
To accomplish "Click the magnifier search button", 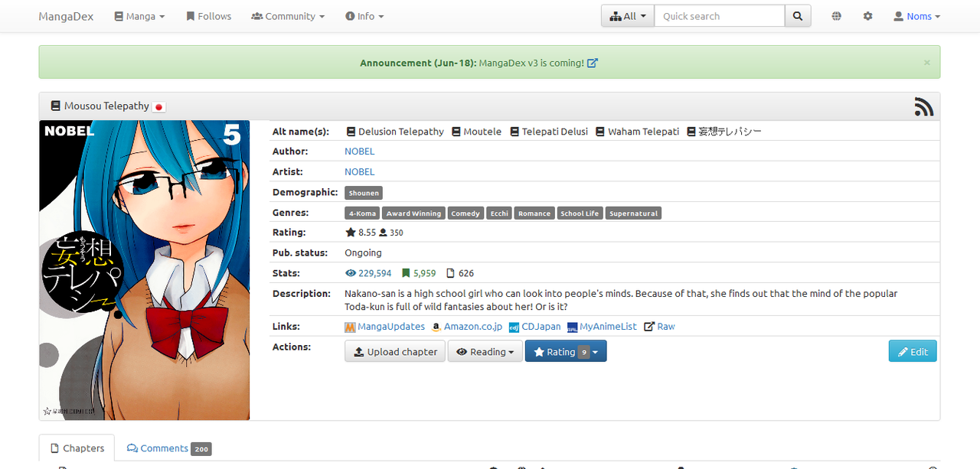I will coord(798,16).
